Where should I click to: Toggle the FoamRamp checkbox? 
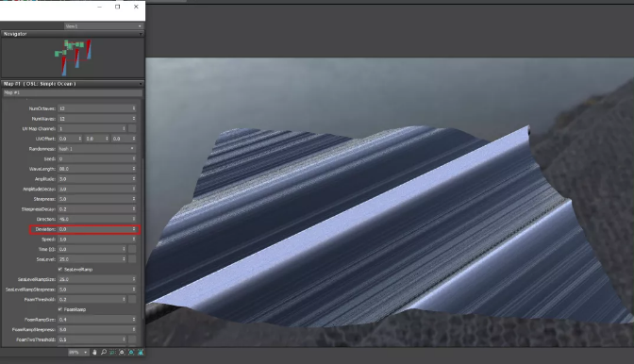click(60, 309)
